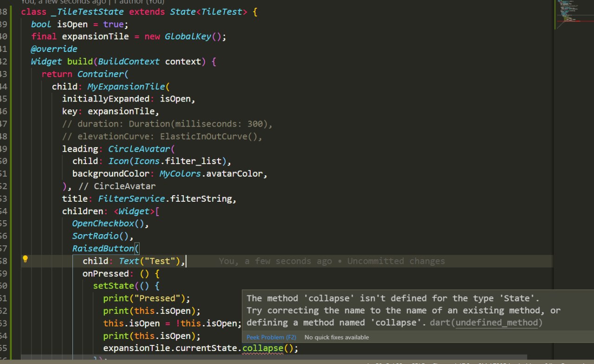Click the BuildContext type in build method
594x364 pixels.
(x=129, y=61)
